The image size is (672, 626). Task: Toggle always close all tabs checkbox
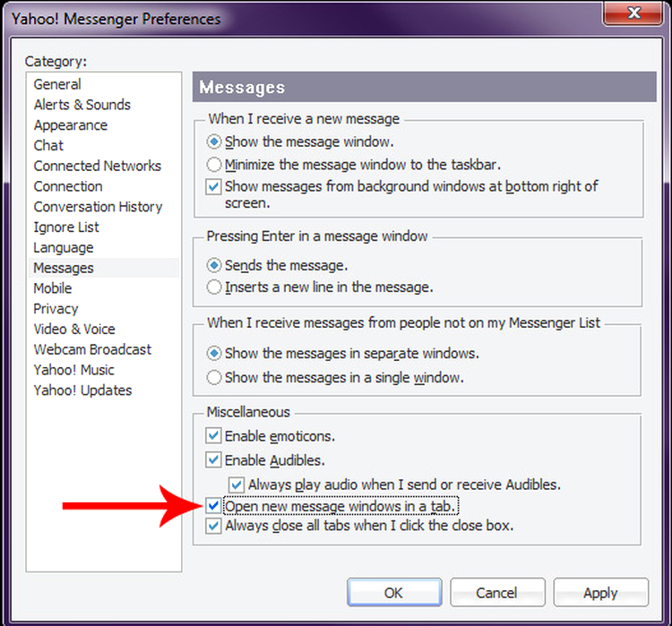pos(213,526)
